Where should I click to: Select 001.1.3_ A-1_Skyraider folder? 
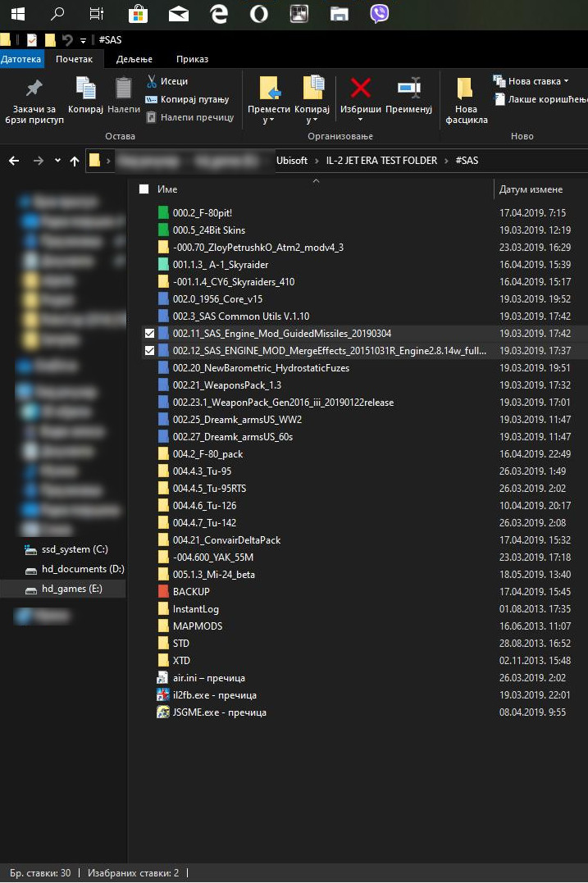[221, 265]
